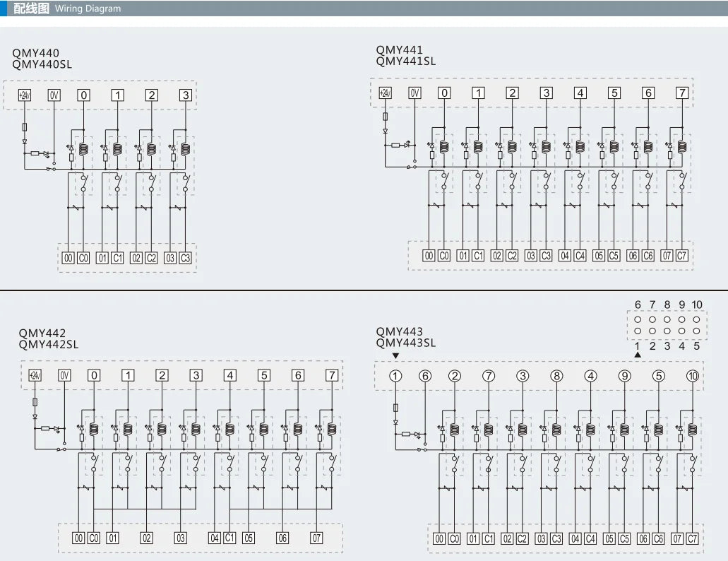Click pin number 5 below the connector pinout
Screen dimensions: 728x561
pos(696,346)
